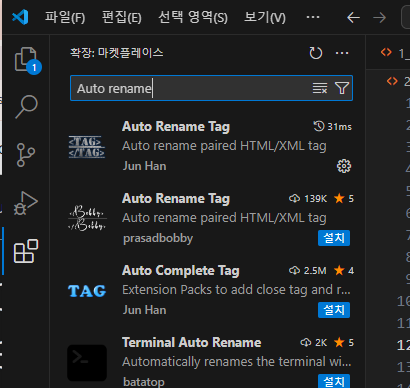Click the Auto Complete Tag logo
This screenshot has width=410, height=388.
pyautogui.click(x=87, y=291)
